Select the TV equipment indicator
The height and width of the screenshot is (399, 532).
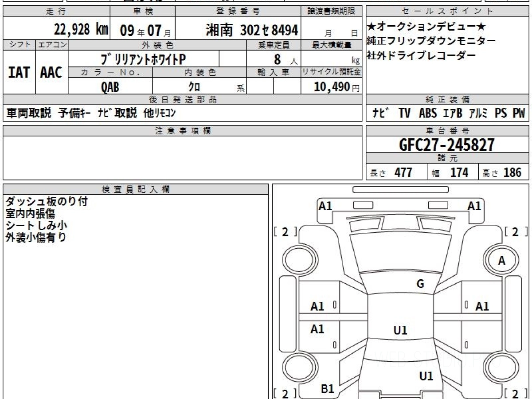pos(404,113)
